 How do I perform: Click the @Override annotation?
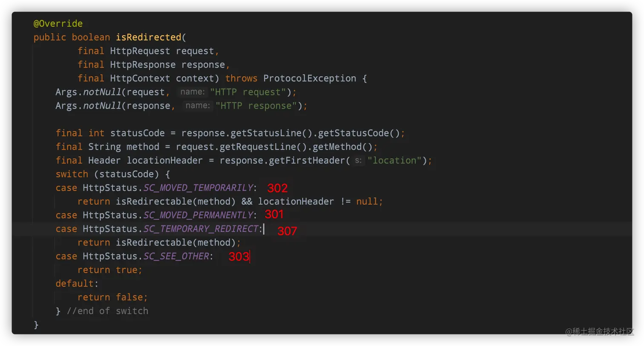[58, 23]
